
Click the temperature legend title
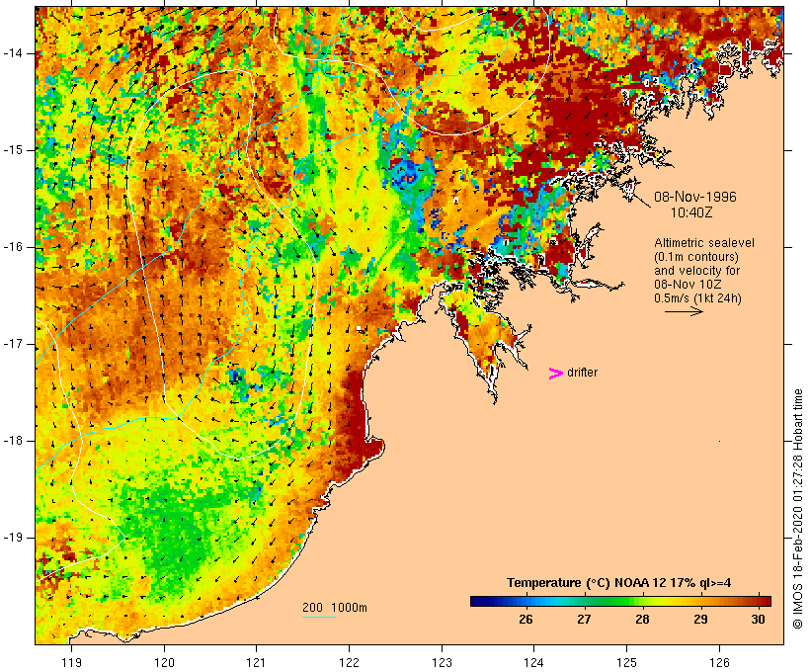point(619,583)
